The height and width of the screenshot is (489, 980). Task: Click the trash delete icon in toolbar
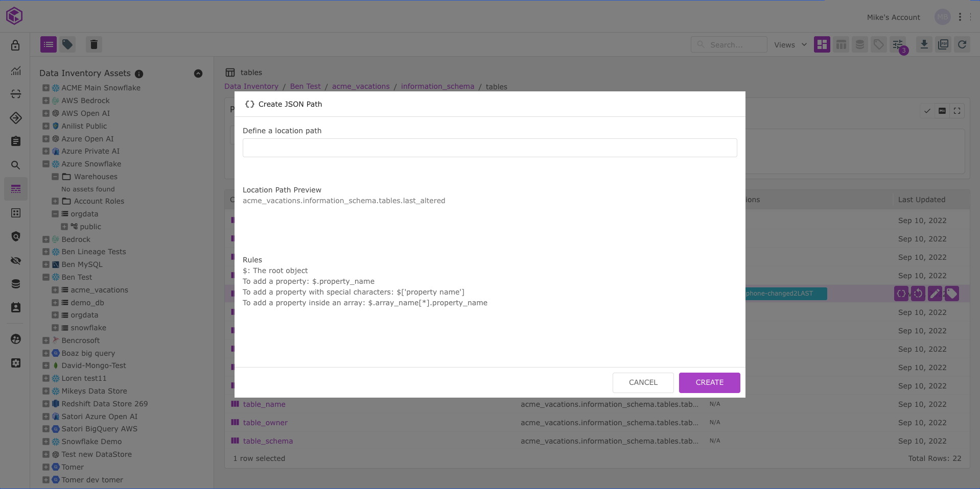coord(94,45)
